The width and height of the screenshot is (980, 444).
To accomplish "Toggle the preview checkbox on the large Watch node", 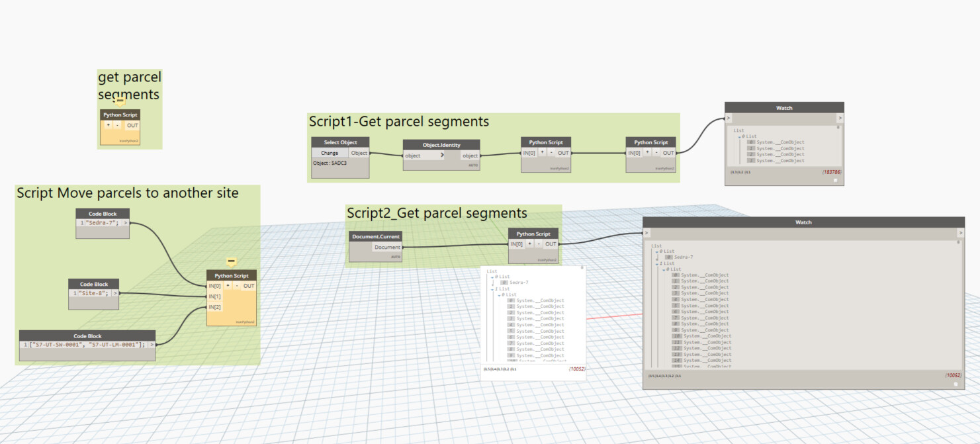I will tap(956, 384).
